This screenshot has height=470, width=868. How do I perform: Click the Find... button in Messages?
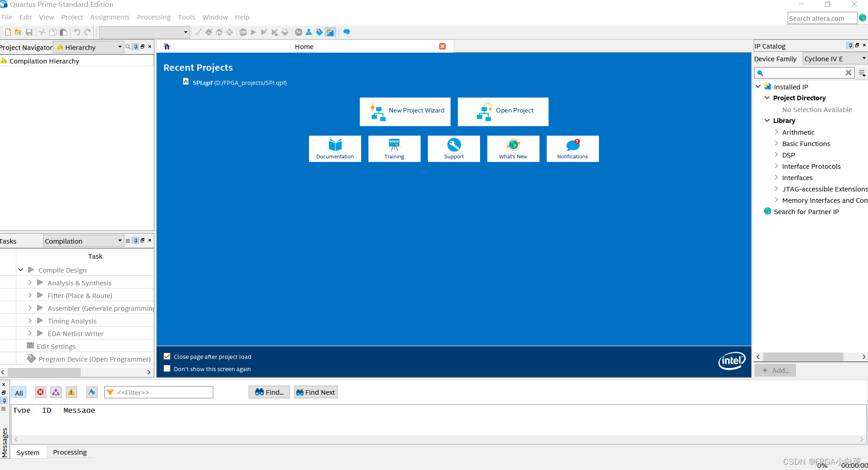[269, 392]
